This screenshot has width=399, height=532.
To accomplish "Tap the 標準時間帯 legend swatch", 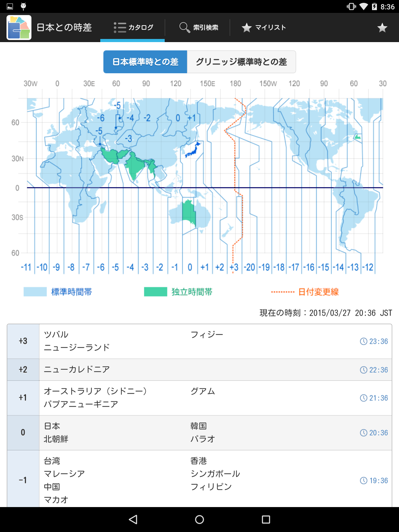I will (x=35, y=292).
